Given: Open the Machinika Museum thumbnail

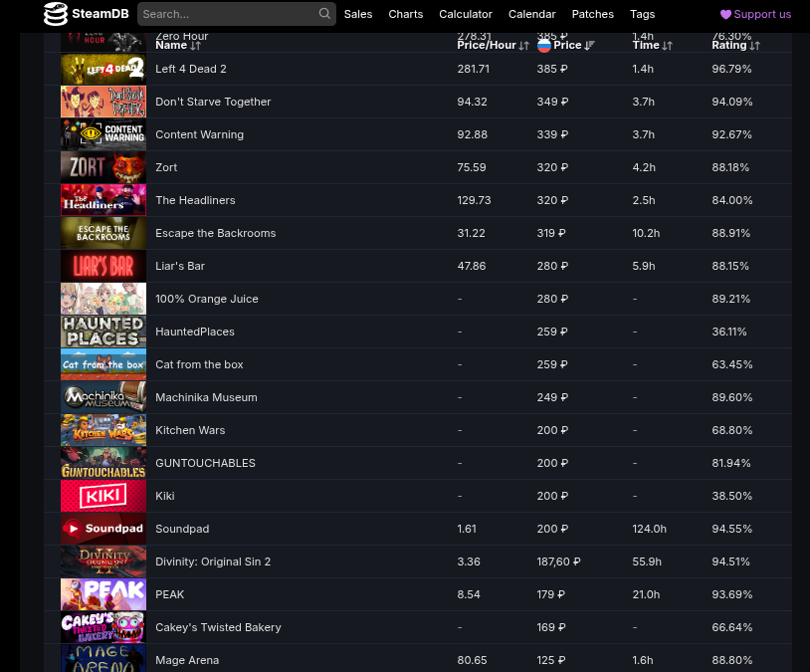Looking at the screenshot, I should (x=103, y=397).
